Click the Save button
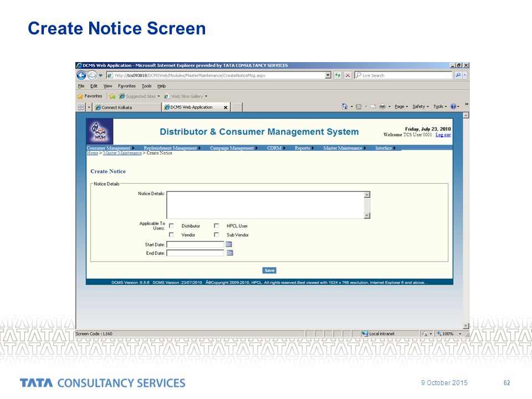This screenshot has height=399, width=532. [269, 270]
